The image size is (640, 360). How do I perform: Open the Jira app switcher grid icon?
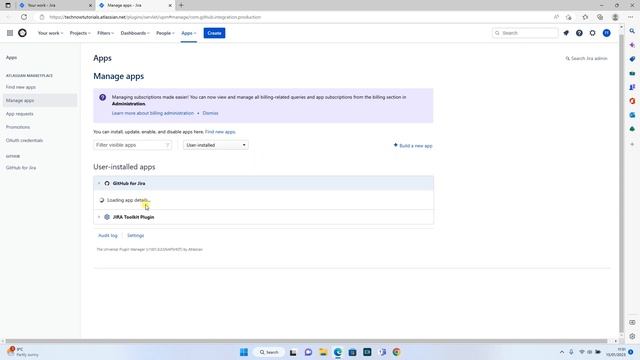click(10, 33)
